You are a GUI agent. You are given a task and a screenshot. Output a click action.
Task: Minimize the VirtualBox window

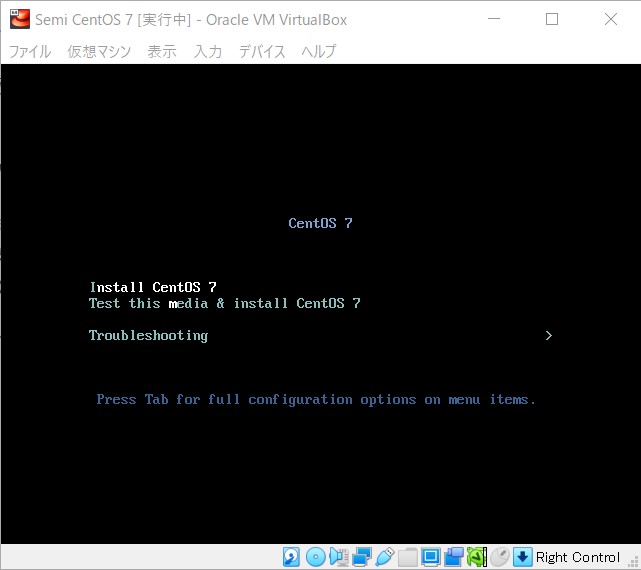tap(494, 19)
